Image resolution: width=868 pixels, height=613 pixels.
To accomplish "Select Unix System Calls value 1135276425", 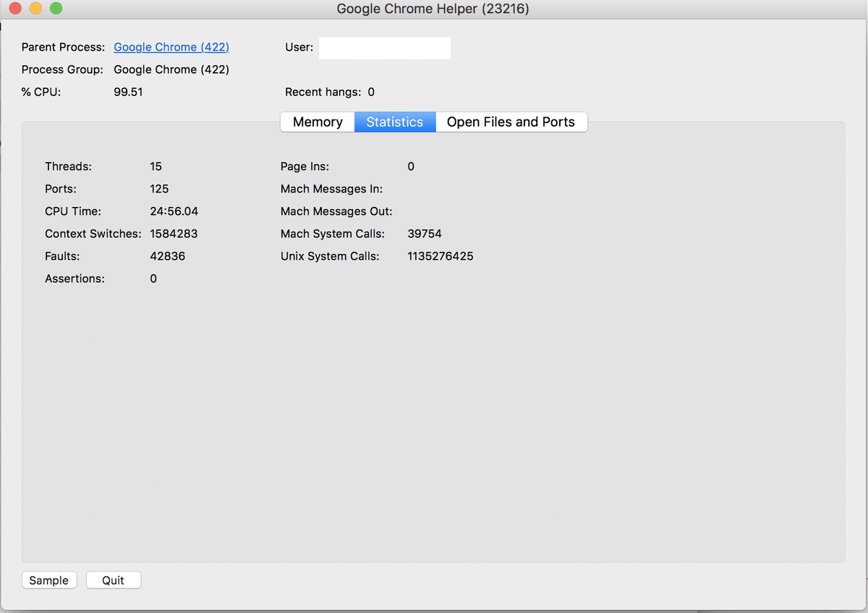I will tap(441, 256).
